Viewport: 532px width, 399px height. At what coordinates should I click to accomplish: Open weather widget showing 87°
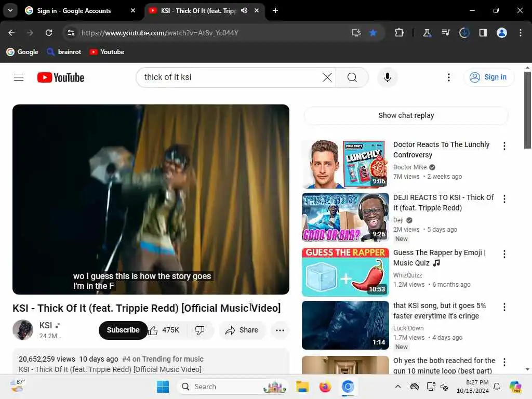18,386
